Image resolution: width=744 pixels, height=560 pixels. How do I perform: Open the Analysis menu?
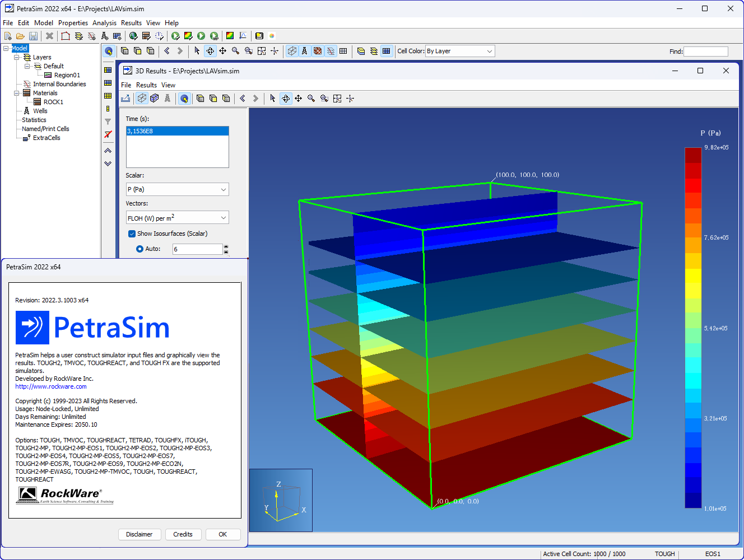click(x=104, y=23)
